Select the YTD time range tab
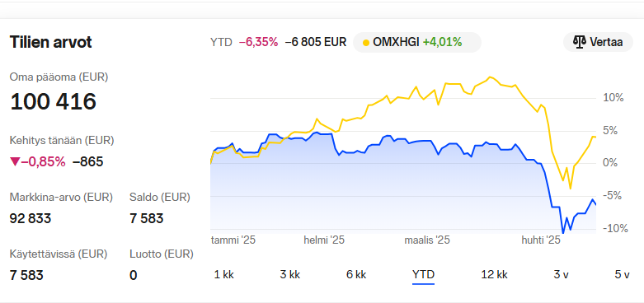This screenshot has height=303, width=644. (423, 275)
